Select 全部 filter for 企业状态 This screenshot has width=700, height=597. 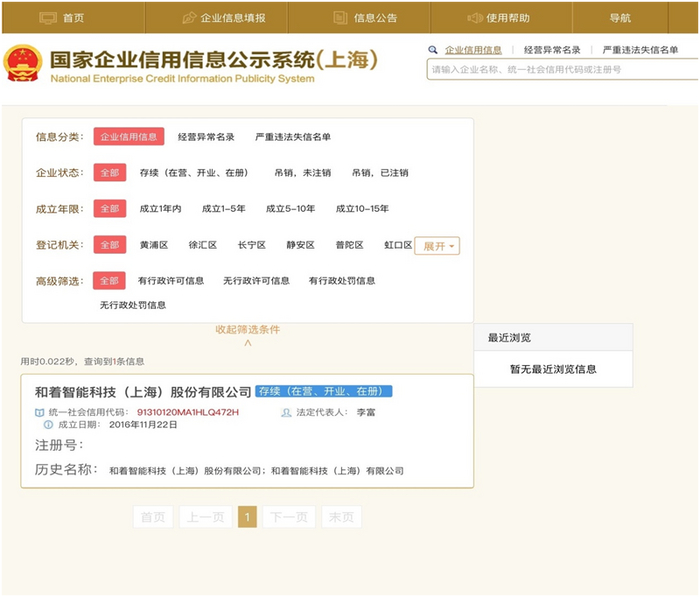[x=109, y=173]
